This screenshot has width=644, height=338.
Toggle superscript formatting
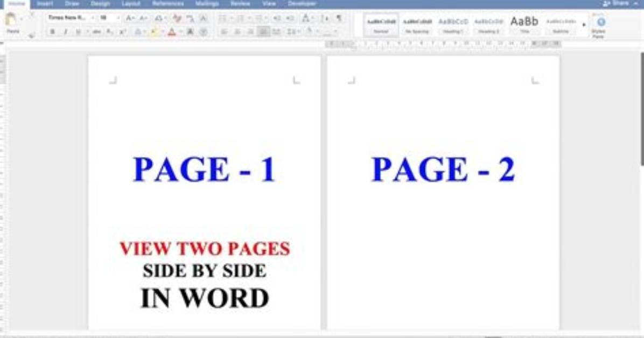point(122,32)
